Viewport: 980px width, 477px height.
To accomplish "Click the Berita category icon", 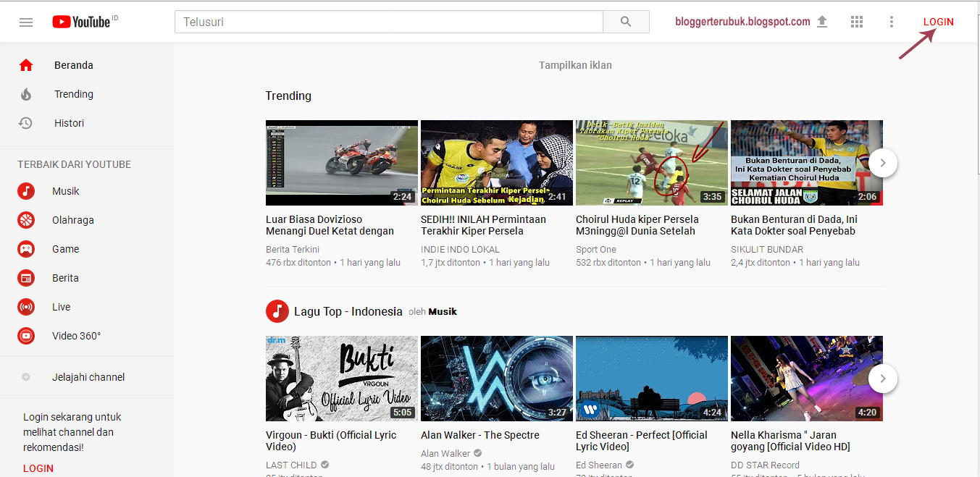I will [x=26, y=277].
